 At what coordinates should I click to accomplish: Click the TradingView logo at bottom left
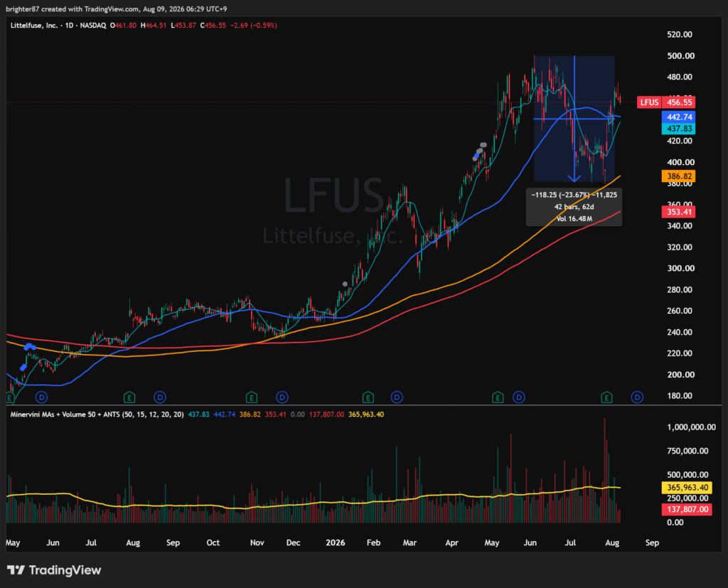pyautogui.click(x=54, y=570)
